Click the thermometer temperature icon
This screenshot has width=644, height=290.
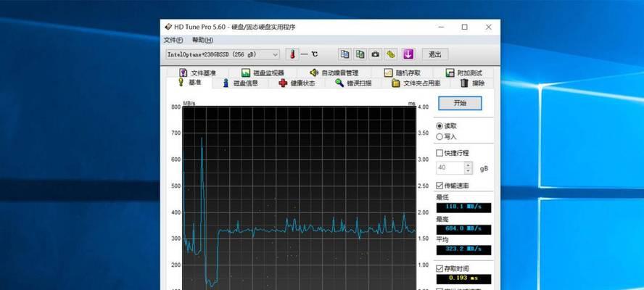292,54
